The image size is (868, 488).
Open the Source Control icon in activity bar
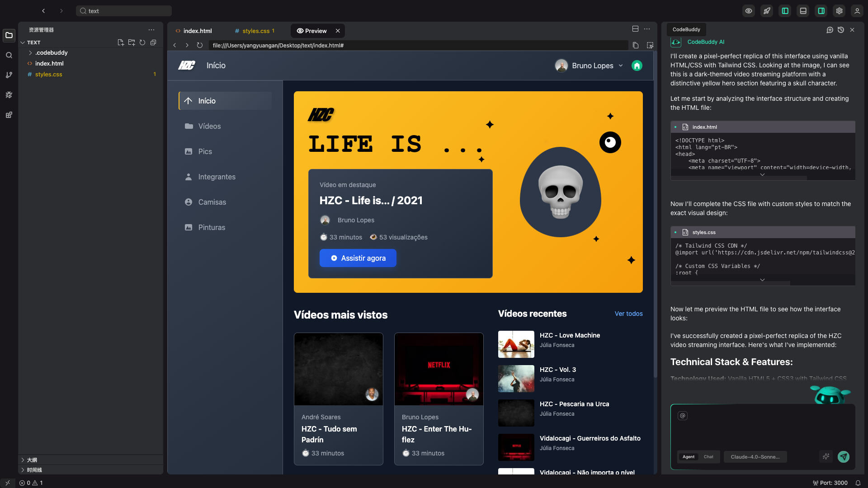tap(9, 75)
